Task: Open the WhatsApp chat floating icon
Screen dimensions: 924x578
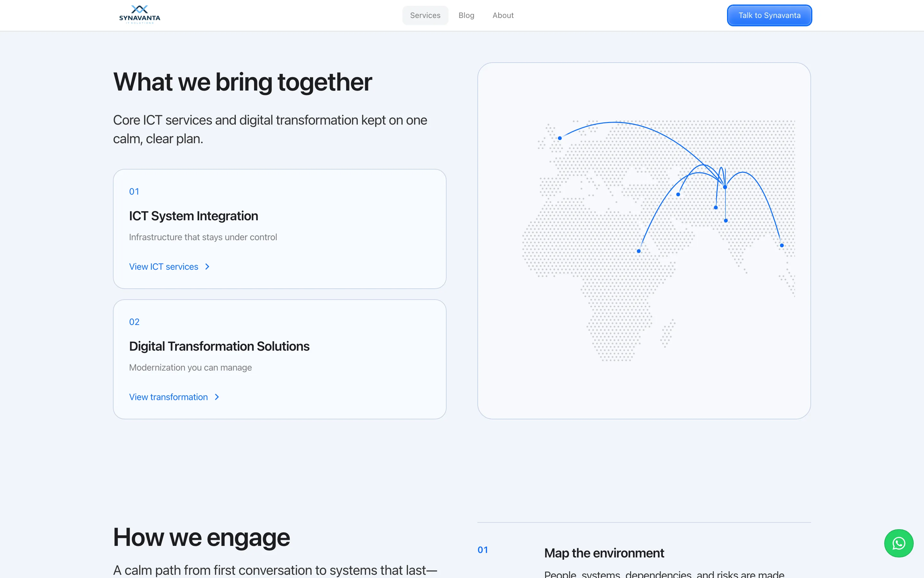Action: tap(898, 543)
